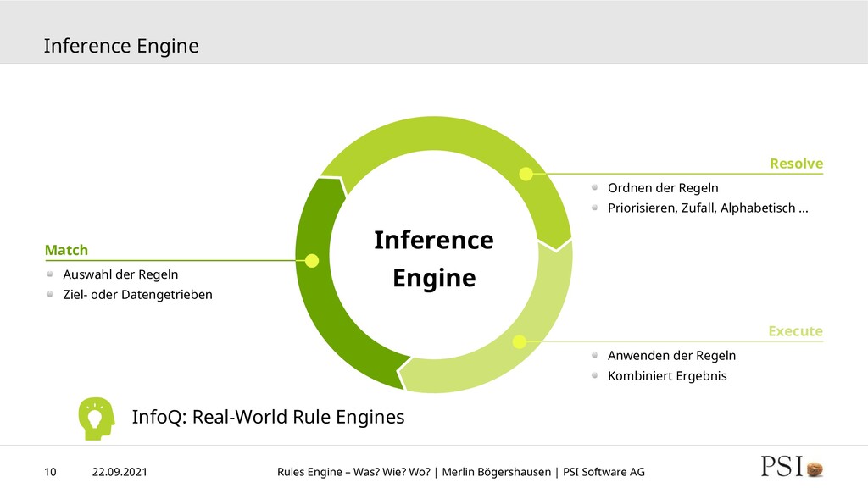This screenshot has height=488, width=868.
Task: Click 'Merlin Bögershausen' in footer
Action: point(497,472)
